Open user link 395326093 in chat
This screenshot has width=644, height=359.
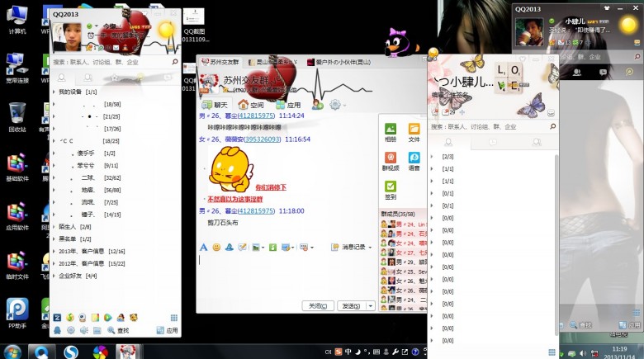click(262, 139)
